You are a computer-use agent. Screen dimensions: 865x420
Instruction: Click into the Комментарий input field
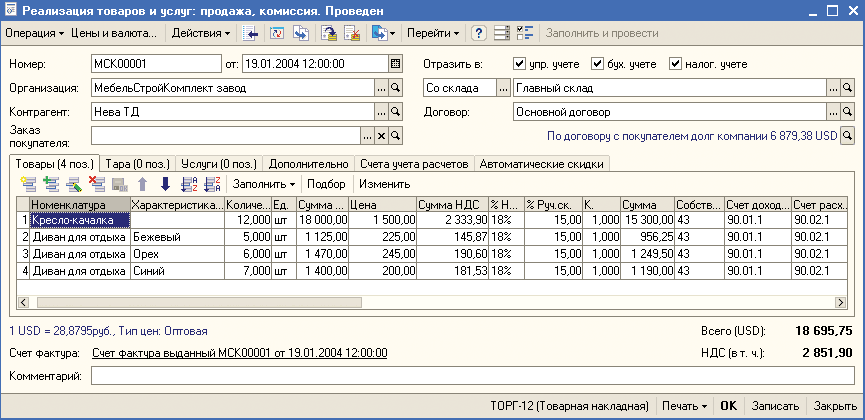(472, 376)
